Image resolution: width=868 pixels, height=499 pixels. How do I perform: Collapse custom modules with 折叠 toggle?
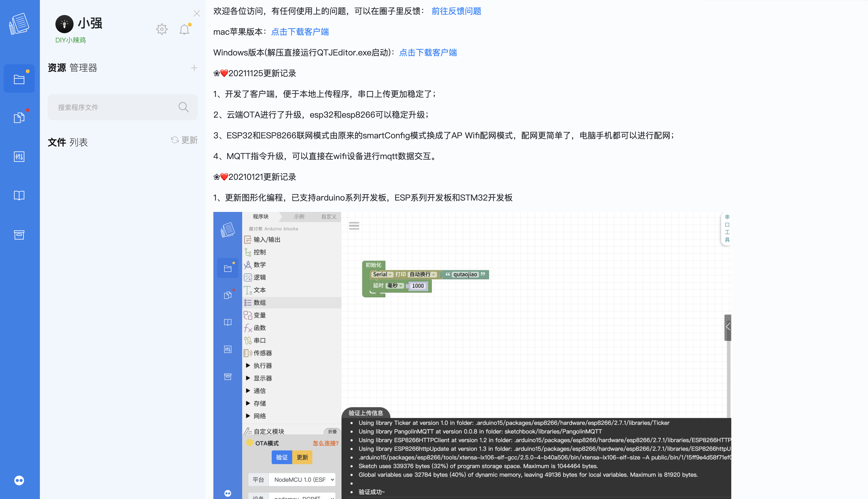332,431
